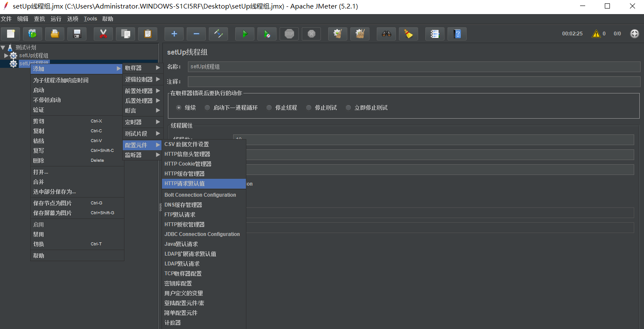Expand the 前置处理器 submenu
644x329 pixels.
tap(143, 91)
